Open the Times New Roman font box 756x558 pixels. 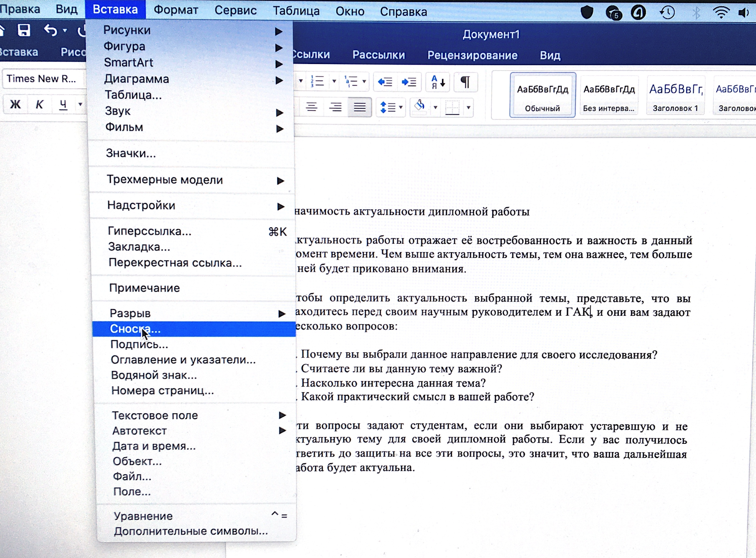point(43,79)
